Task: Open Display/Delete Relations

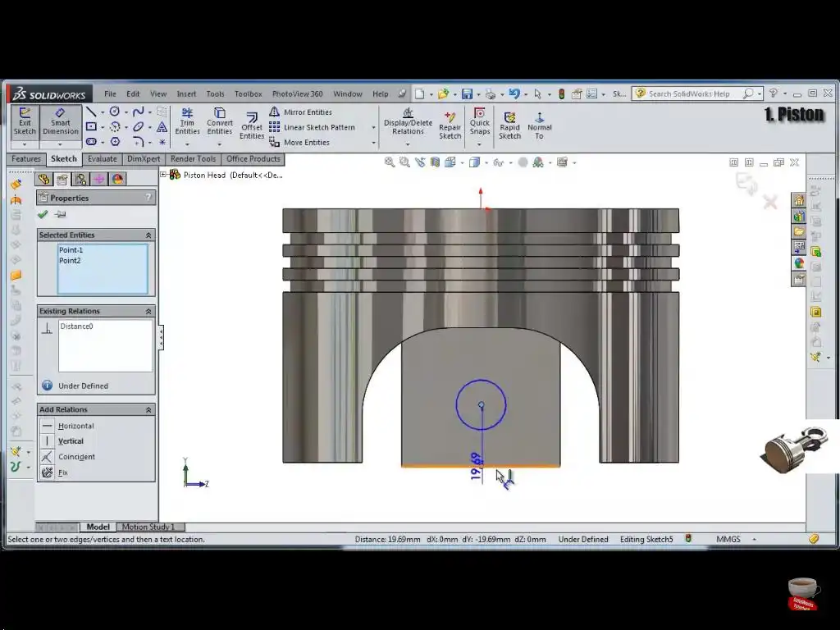Action: tap(408, 121)
